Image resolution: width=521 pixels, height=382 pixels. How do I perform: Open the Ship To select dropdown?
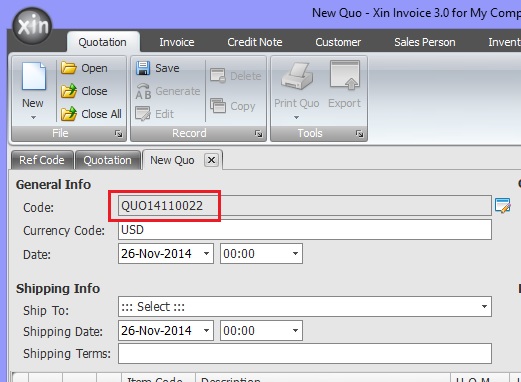click(484, 306)
